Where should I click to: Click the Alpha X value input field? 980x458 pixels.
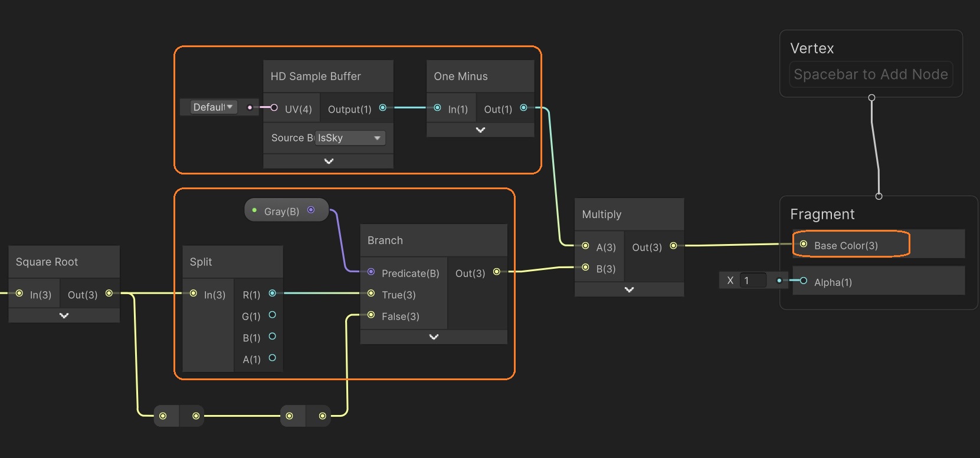click(753, 281)
